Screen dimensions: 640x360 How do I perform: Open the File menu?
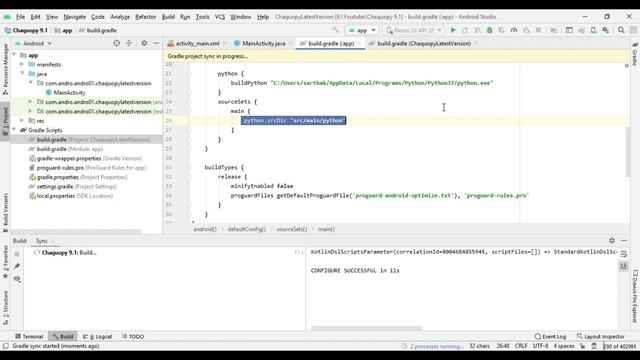coord(20,17)
